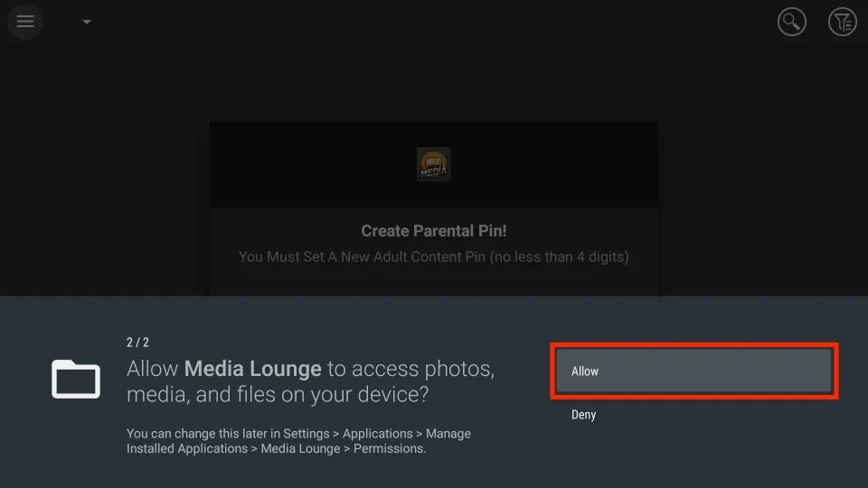The width and height of the screenshot is (868, 488).
Task: Select the Media Lounge app logo
Action: (x=433, y=164)
